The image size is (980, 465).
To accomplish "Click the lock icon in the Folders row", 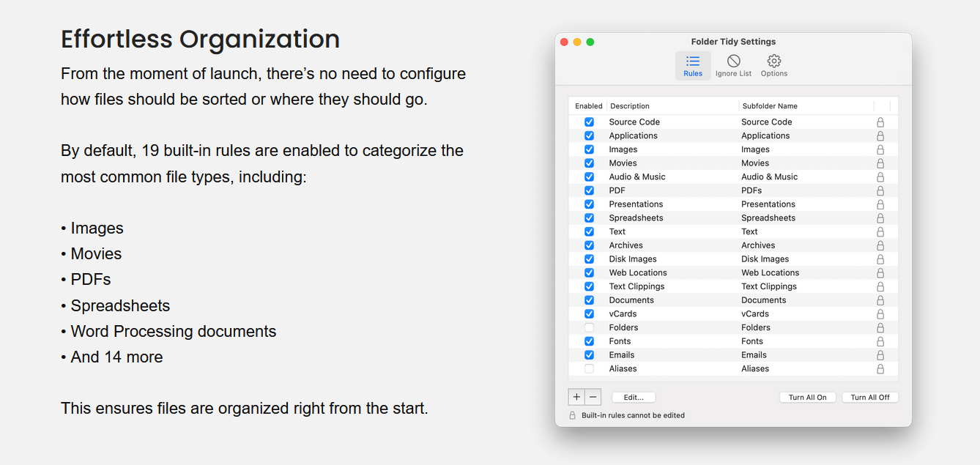I will click(x=880, y=327).
